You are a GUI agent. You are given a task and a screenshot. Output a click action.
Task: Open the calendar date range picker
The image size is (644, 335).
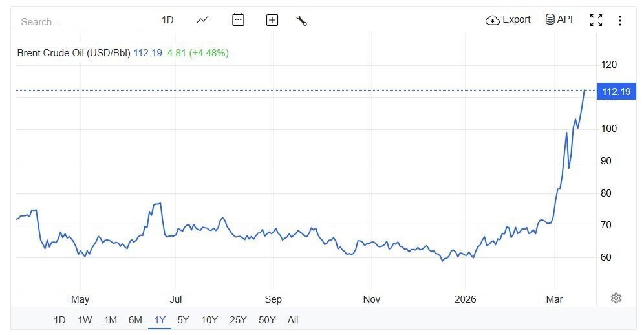click(238, 20)
